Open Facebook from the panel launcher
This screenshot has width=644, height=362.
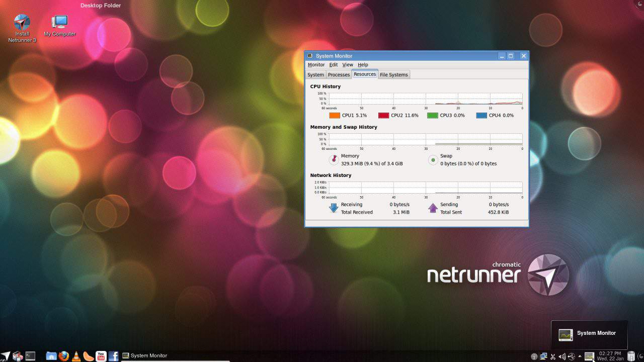pos(113,355)
